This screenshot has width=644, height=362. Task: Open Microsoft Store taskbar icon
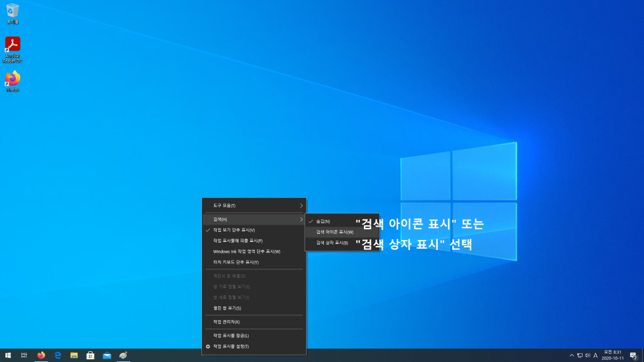click(x=91, y=355)
